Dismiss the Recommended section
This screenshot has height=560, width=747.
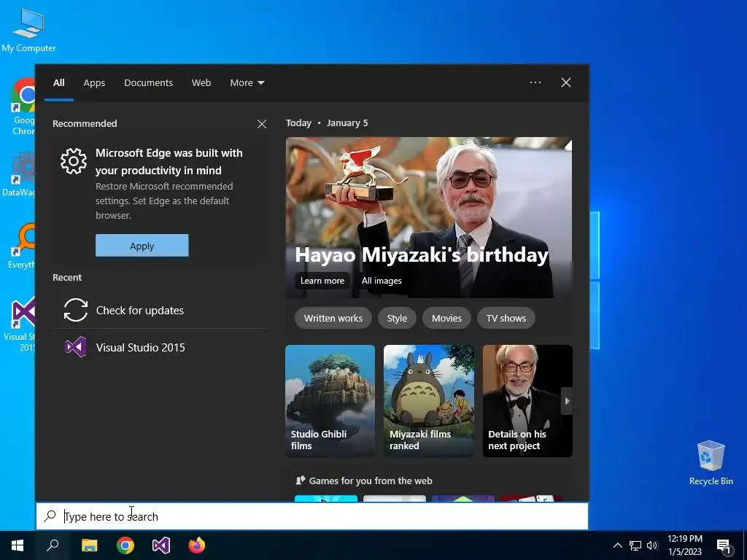click(x=262, y=124)
